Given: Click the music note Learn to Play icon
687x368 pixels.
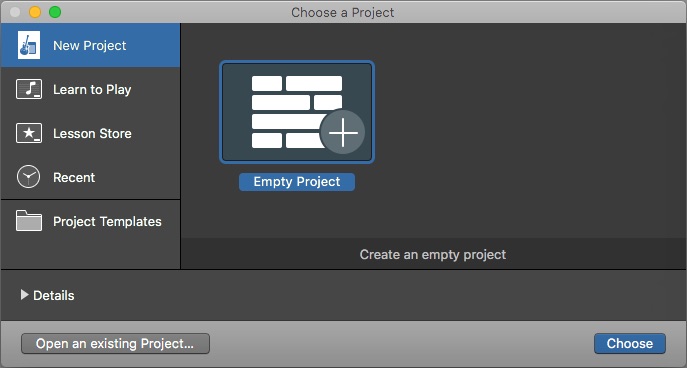Looking at the screenshot, I should (29, 89).
